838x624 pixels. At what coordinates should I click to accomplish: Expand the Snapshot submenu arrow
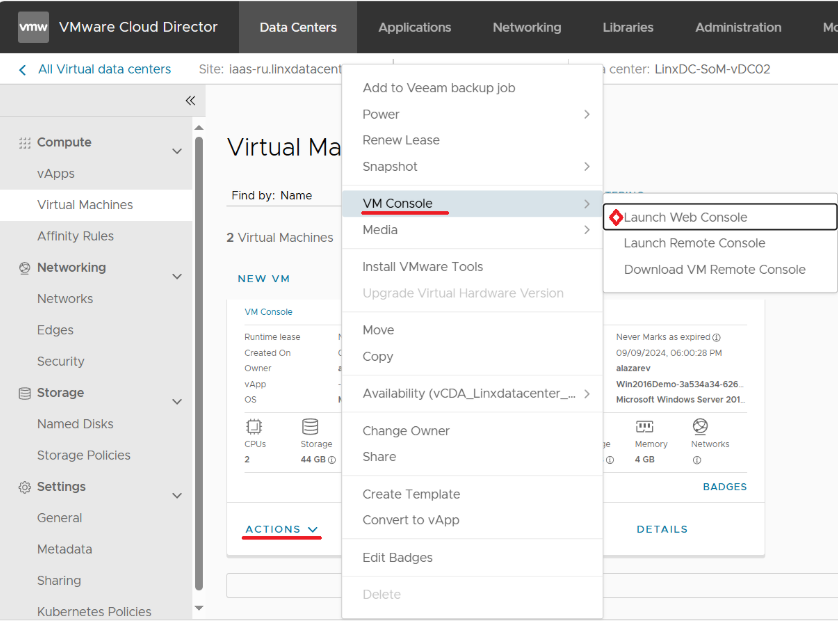[x=587, y=167]
